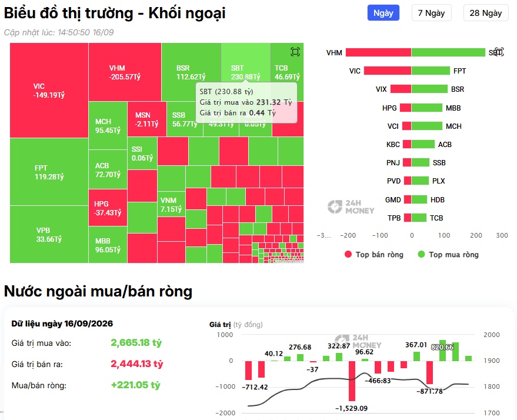
Task: Click the TCB 46.69Tỷ treemap tile
Action: tap(287, 72)
